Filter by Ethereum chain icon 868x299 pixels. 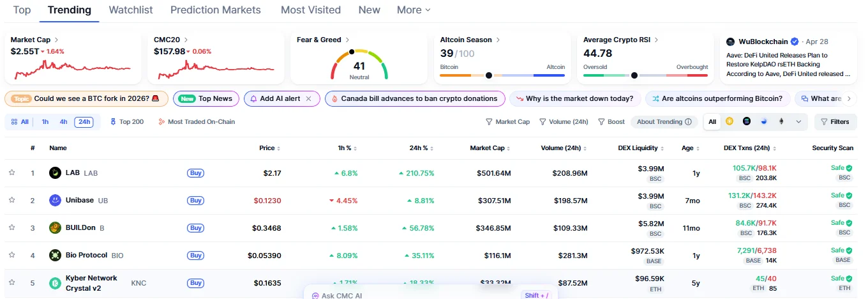point(781,121)
